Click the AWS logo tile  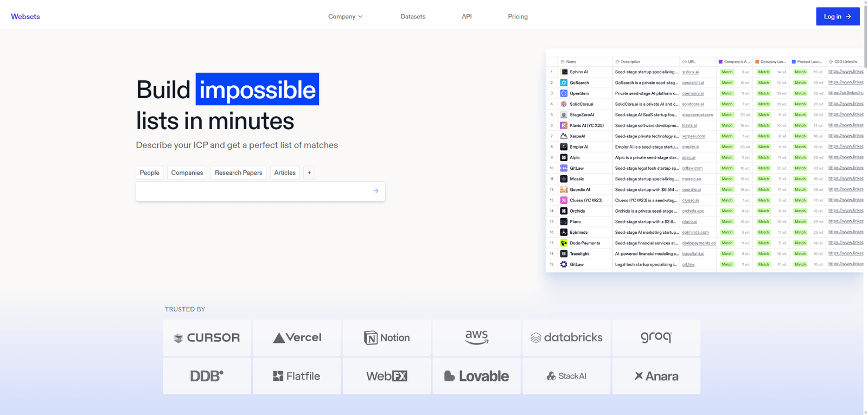click(x=476, y=337)
